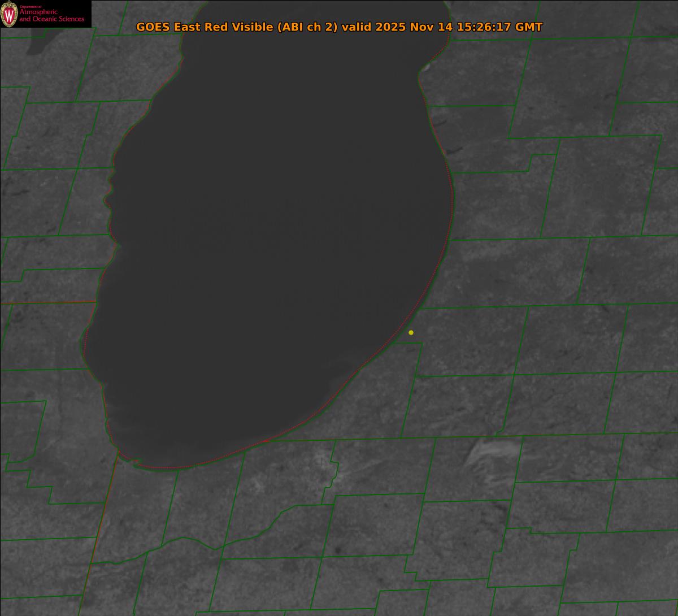Click the small 'Department of' label
The height and width of the screenshot is (616, 678).
[31, 7]
